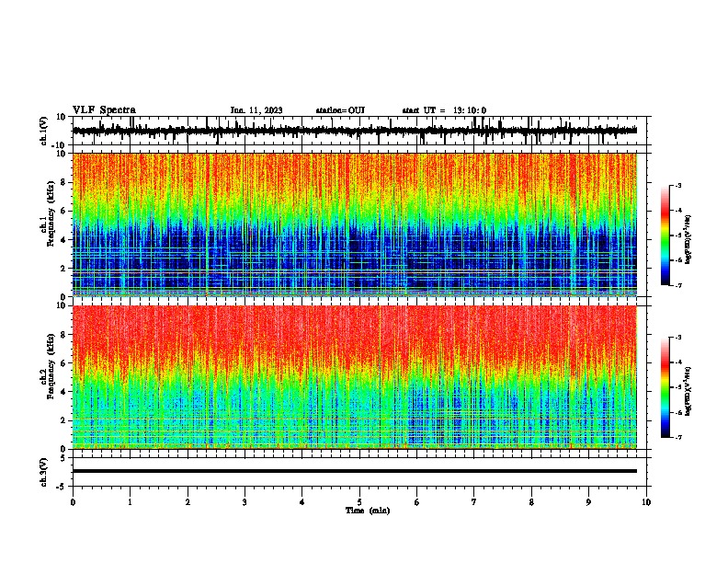Click the -3 label on the ch.2 color scale
The image size is (728, 563).
pos(678,338)
